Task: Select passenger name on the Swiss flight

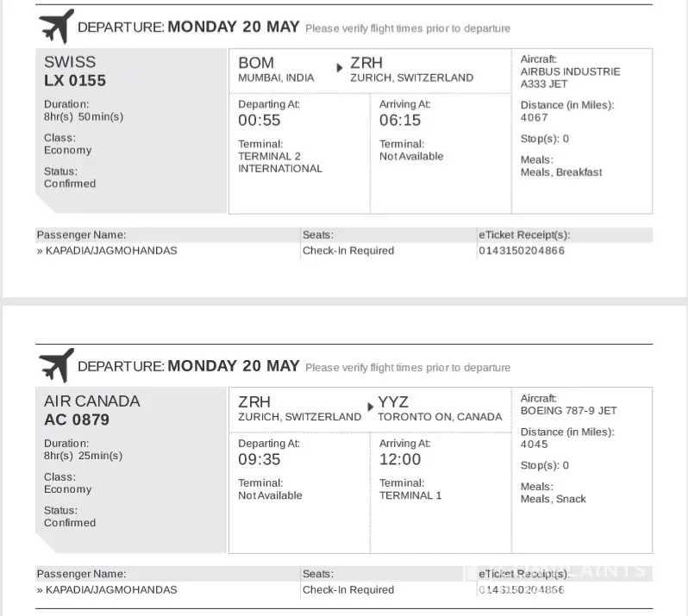Action: (107, 251)
